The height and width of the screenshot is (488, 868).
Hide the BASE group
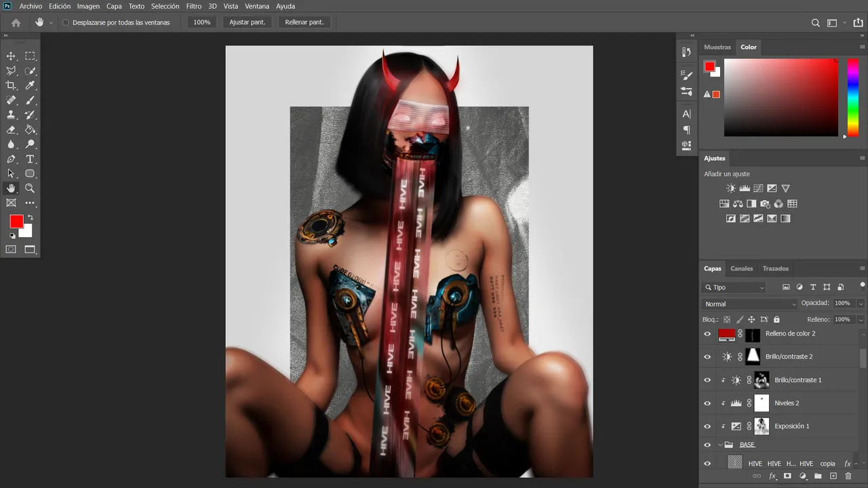click(707, 445)
